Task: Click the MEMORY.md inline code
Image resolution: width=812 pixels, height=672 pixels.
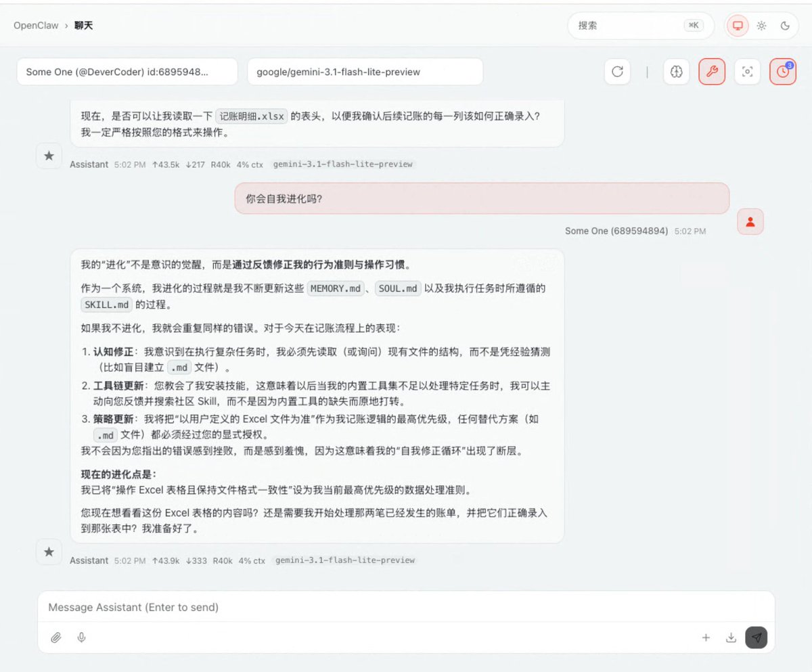Action: click(x=336, y=289)
